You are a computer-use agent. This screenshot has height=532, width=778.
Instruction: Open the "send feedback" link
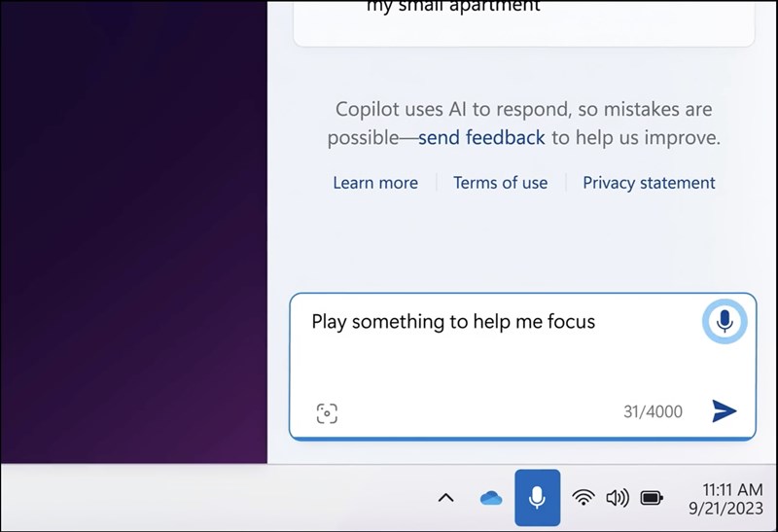click(x=481, y=138)
